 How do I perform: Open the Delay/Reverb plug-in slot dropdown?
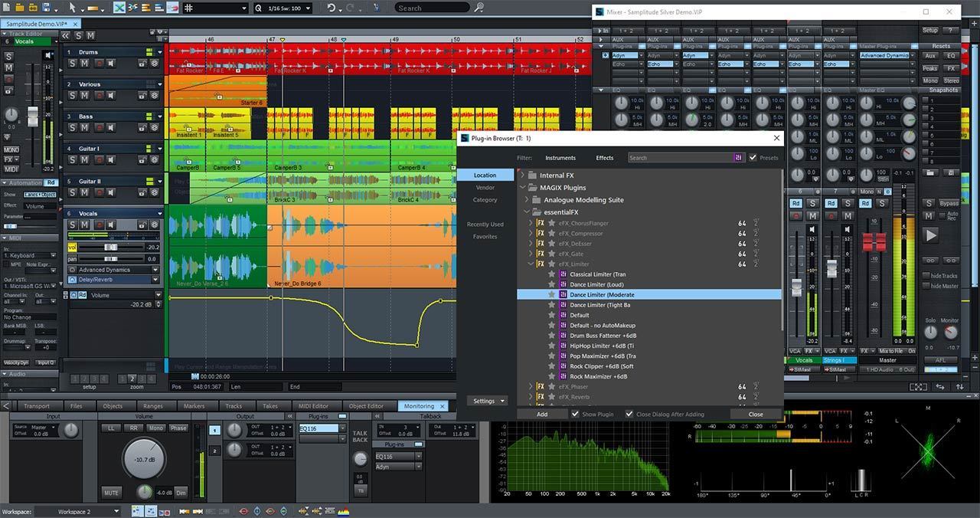tap(155, 280)
